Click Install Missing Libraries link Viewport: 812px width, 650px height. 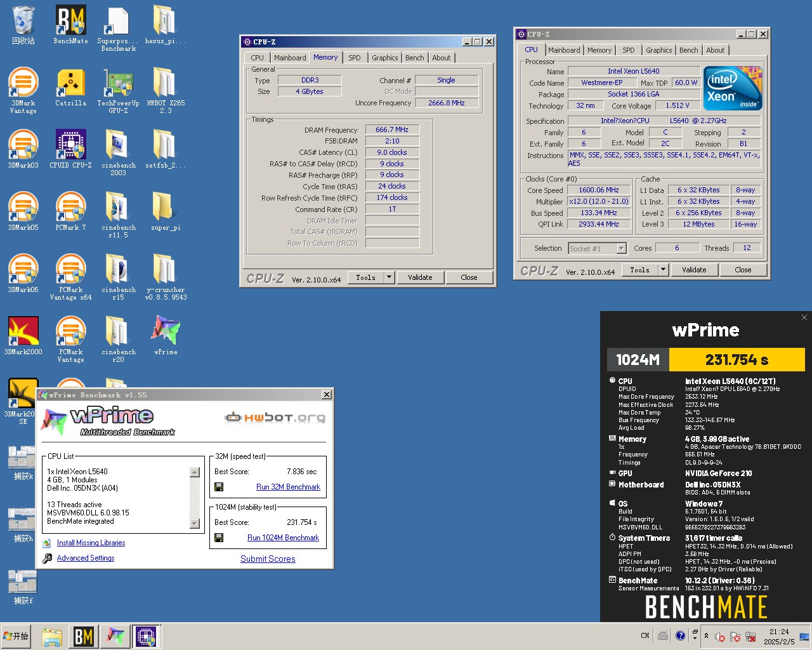click(91, 543)
